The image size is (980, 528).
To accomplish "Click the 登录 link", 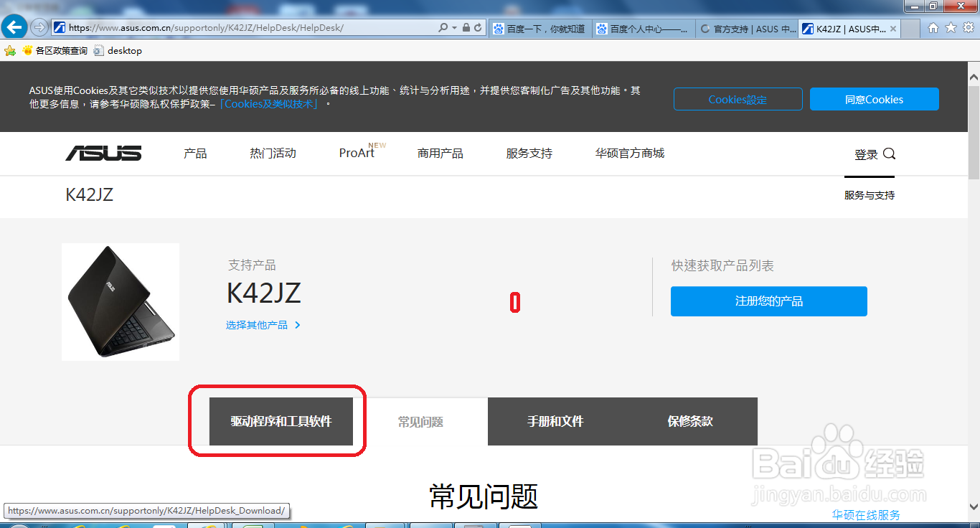I will click(866, 154).
